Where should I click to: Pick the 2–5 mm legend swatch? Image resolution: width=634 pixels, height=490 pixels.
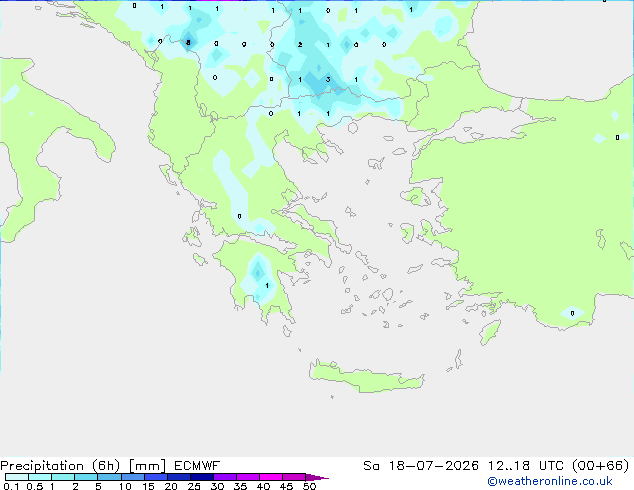pos(86,477)
